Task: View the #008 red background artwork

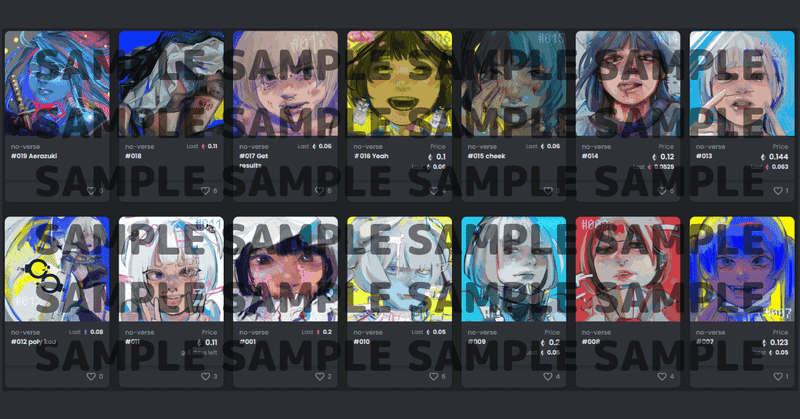Action: (x=628, y=269)
